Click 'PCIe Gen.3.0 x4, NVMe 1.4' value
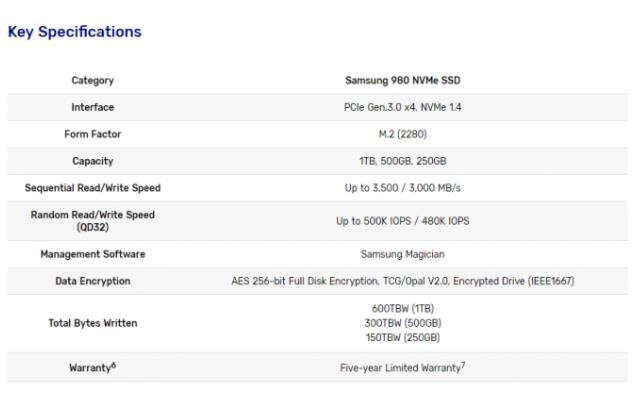Viewport: 643px width, 395px height. coord(402,107)
